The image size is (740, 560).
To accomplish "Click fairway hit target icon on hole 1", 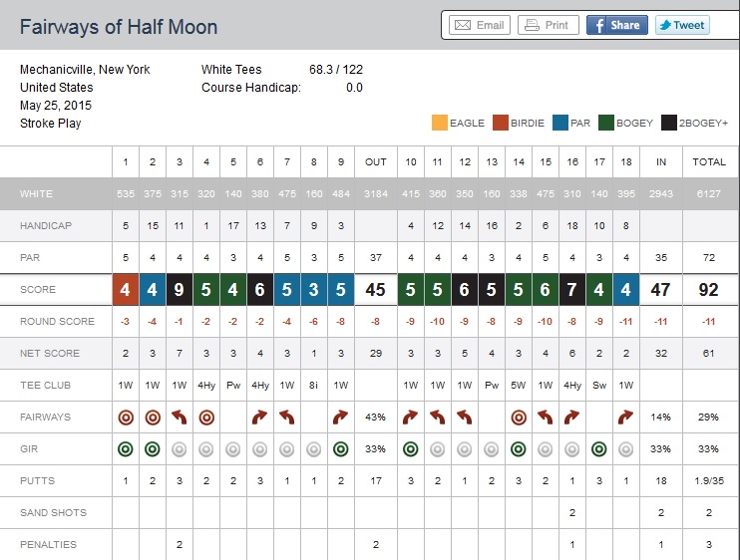I will [126, 418].
